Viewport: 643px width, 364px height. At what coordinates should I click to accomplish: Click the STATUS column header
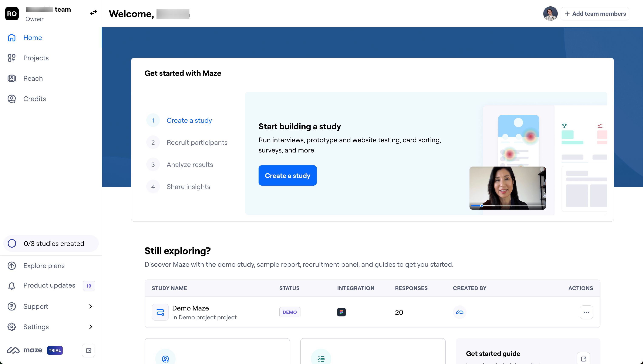point(289,288)
